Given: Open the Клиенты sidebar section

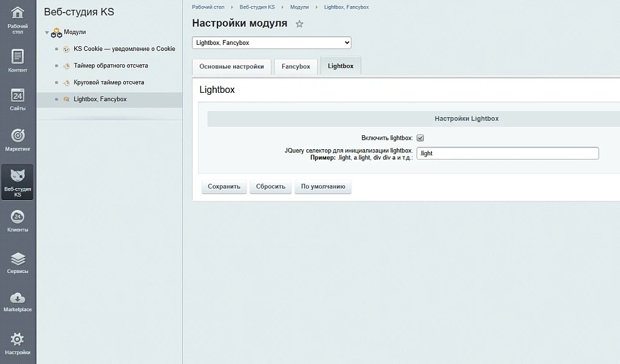Looking at the screenshot, I should (x=18, y=221).
